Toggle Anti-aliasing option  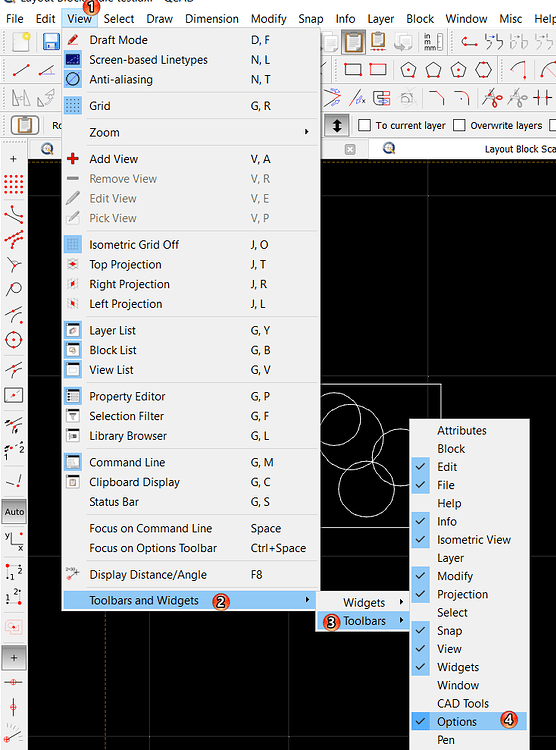tap(191, 79)
